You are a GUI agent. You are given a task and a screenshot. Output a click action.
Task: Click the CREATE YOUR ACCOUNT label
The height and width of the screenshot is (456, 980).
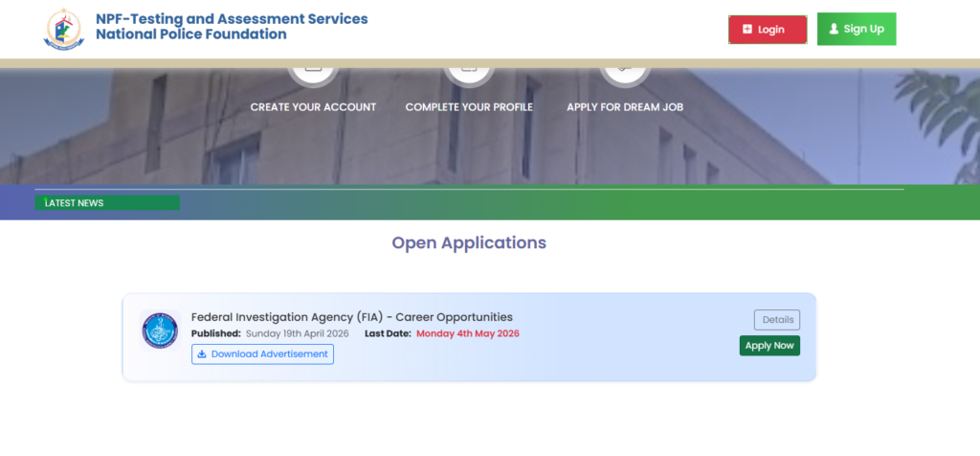point(313,107)
